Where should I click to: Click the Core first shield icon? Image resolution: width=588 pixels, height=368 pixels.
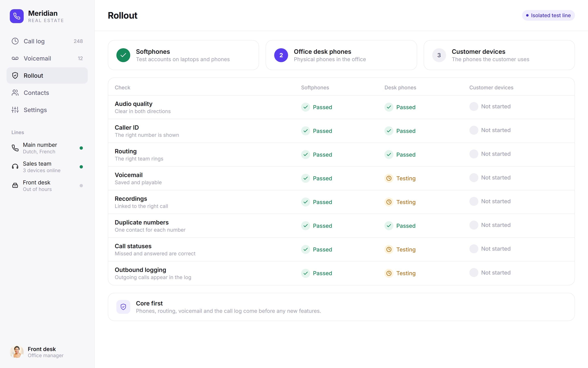point(123,307)
